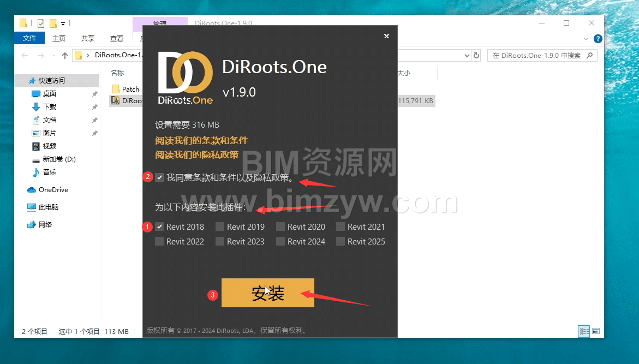Open the 阅读我们的隐私政策 link

(x=197, y=155)
